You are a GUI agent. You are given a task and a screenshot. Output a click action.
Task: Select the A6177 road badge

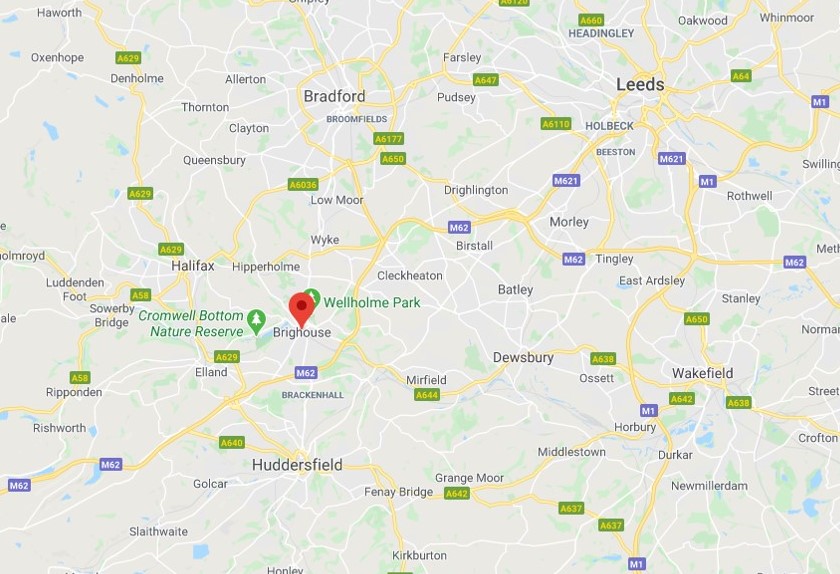(388, 139)
